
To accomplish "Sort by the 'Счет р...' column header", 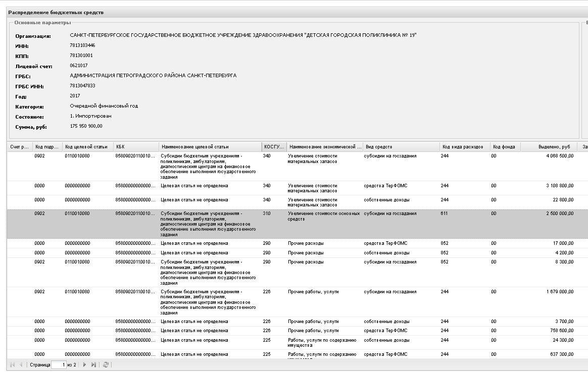I will (20, 146).
